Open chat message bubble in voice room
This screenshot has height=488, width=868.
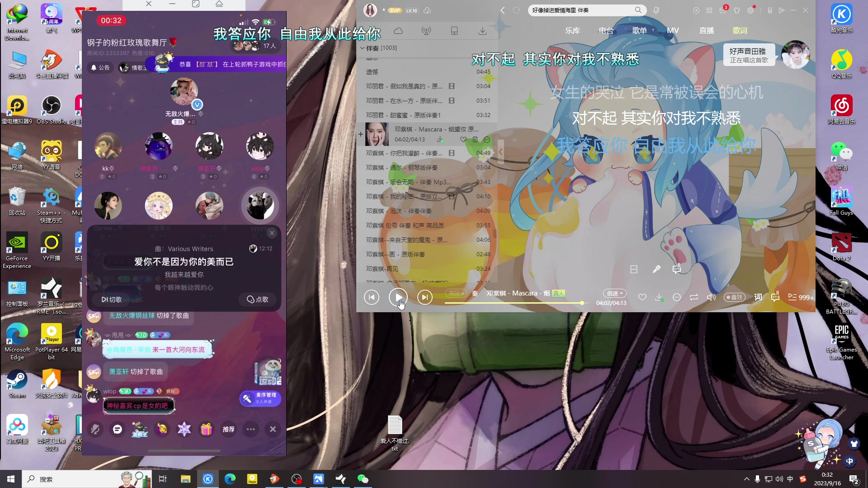point(118,429)
